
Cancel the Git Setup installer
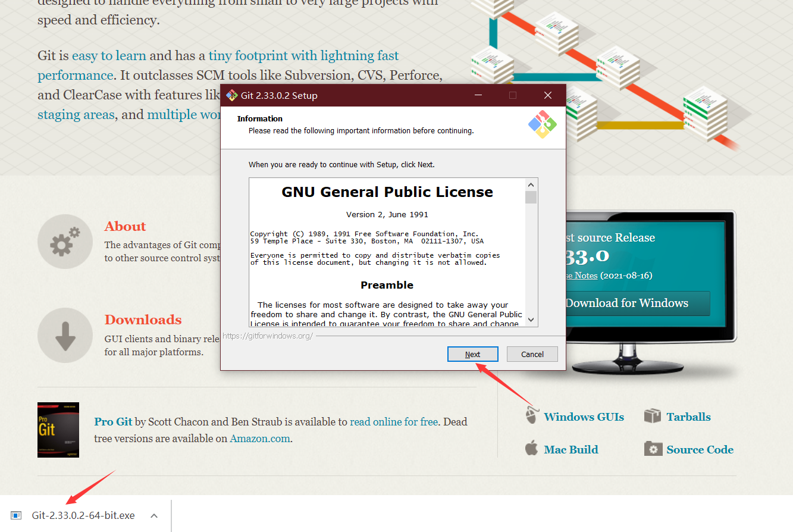[x=532, y=354]
